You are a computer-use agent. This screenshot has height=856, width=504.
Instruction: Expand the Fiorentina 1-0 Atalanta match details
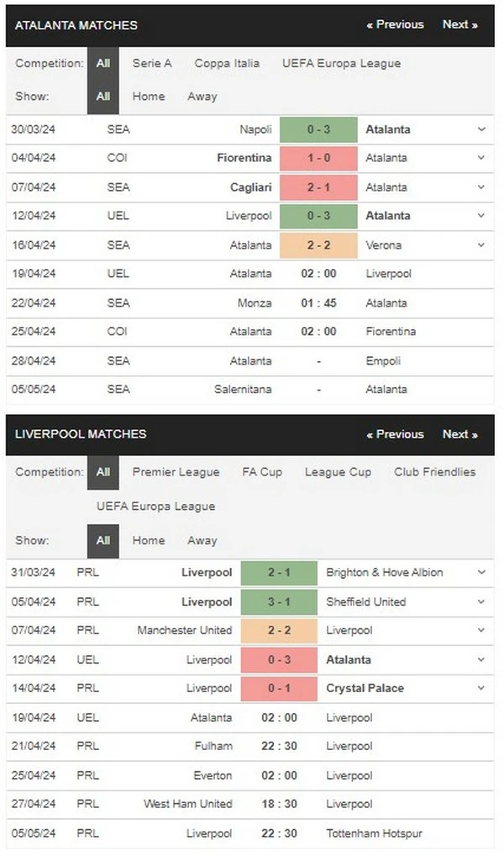pyautogui.click(x=481, y=158)
